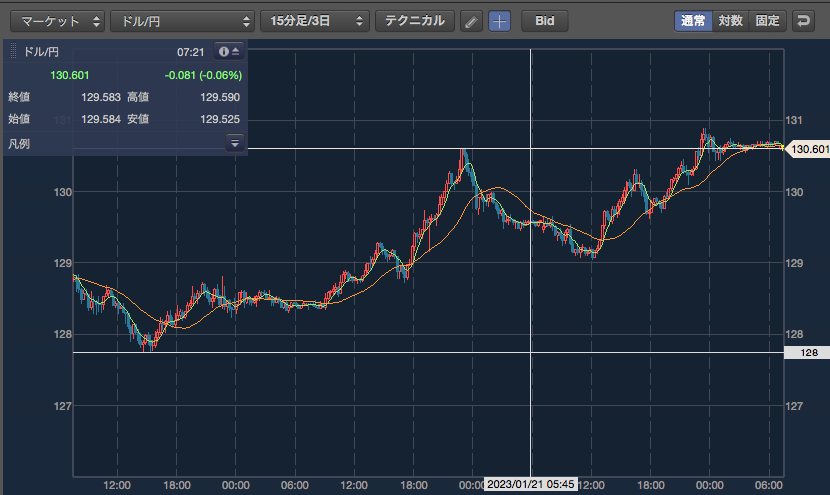Click the Bid price button

(545, 21)
